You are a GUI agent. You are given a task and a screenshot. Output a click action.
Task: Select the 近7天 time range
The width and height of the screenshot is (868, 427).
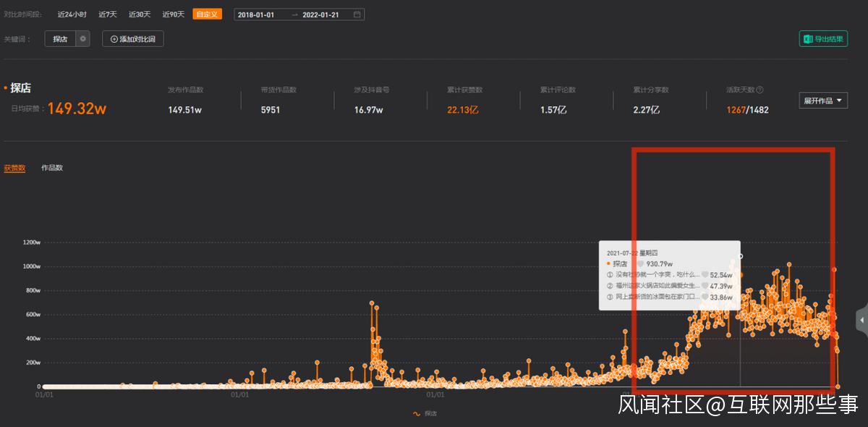[108, 14]
